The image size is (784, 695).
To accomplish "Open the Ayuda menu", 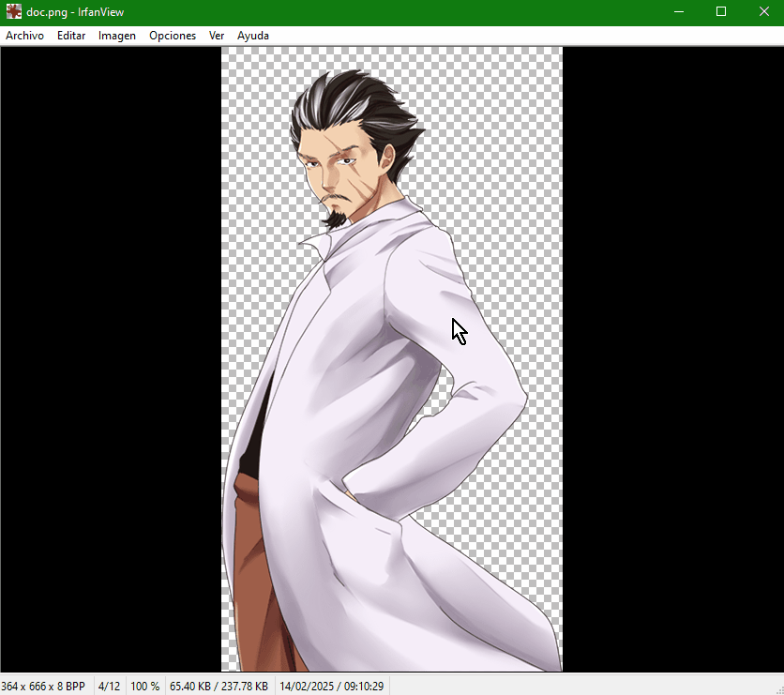I will [x=253, y=36].
